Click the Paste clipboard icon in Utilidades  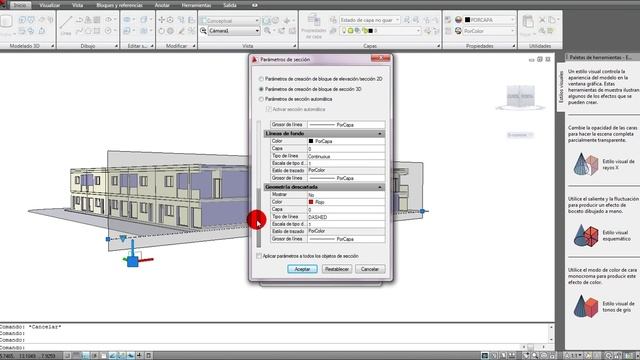(x=528, y=22)
